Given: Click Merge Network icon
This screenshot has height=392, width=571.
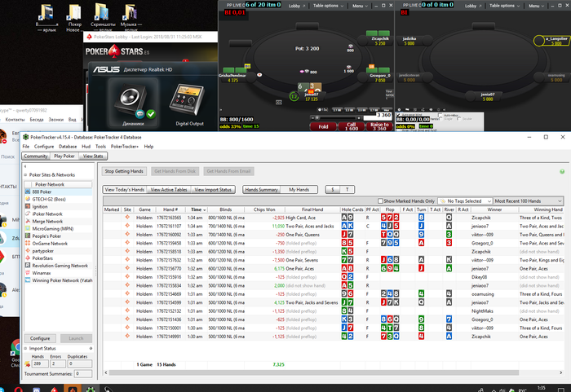Looking at the screenshot, I should [28, 222].
